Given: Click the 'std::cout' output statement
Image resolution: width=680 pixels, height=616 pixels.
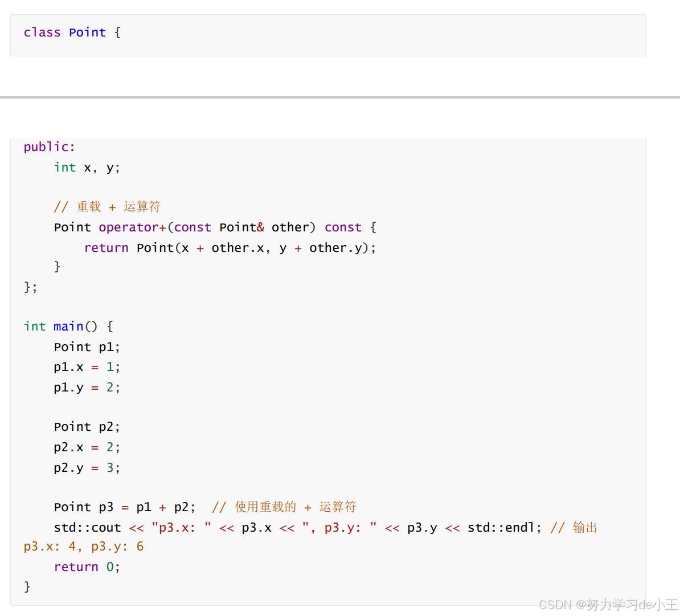Looking at the screenshot, I should tap(297, 528).
